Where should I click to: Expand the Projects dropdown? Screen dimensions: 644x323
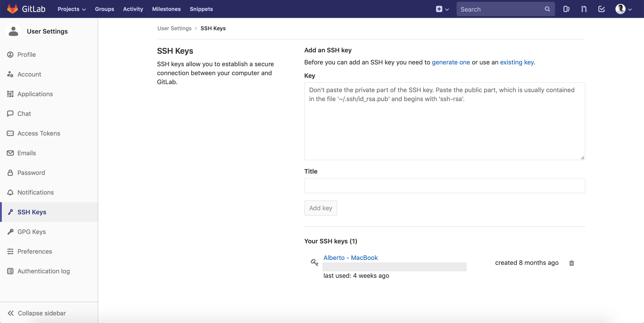[x=72, y=9]
